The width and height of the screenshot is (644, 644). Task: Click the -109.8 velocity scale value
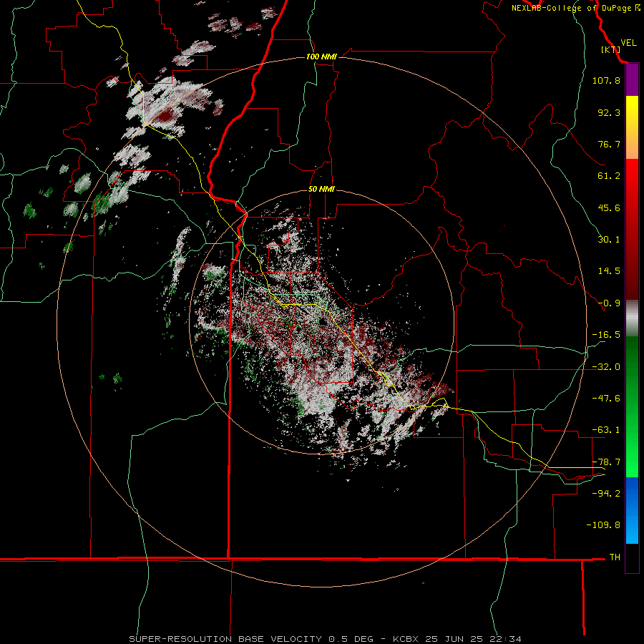click(603, 525)
